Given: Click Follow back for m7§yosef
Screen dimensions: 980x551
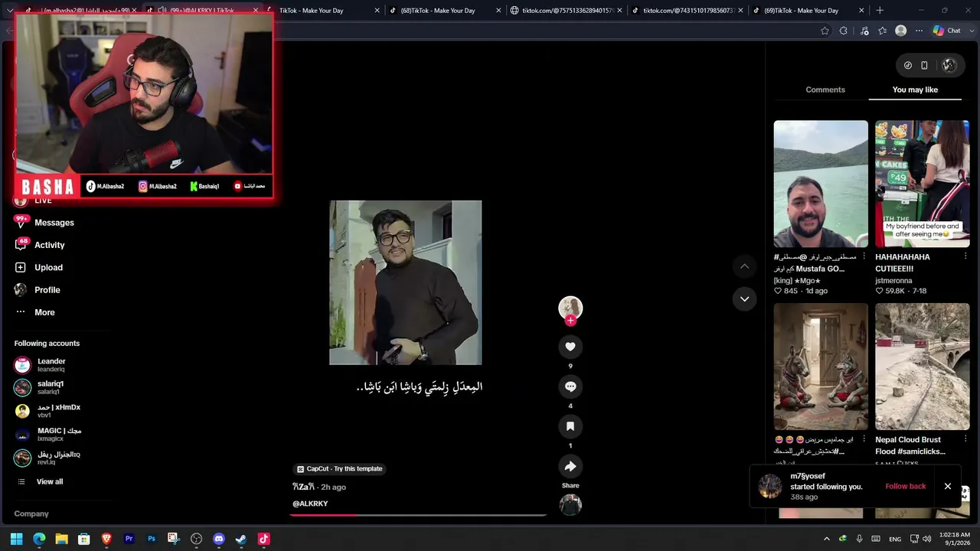Looking at the screenshot, I should pos(905,487).
